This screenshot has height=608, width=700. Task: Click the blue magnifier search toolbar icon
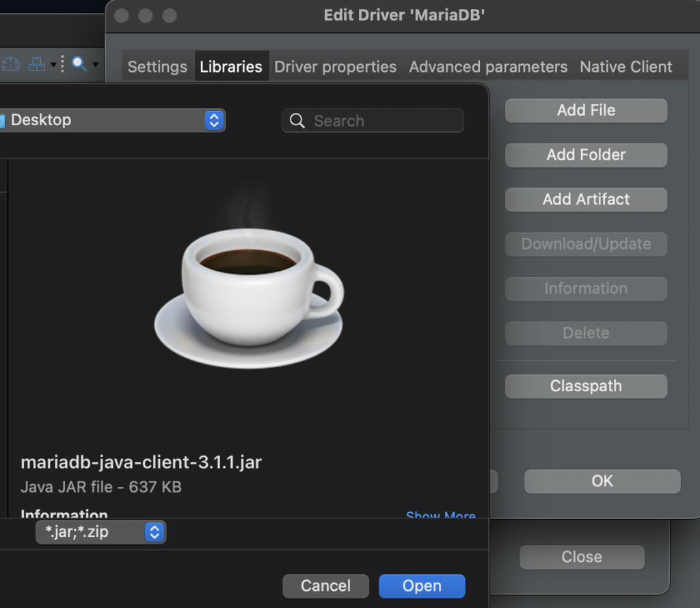[x=79, y=64]
